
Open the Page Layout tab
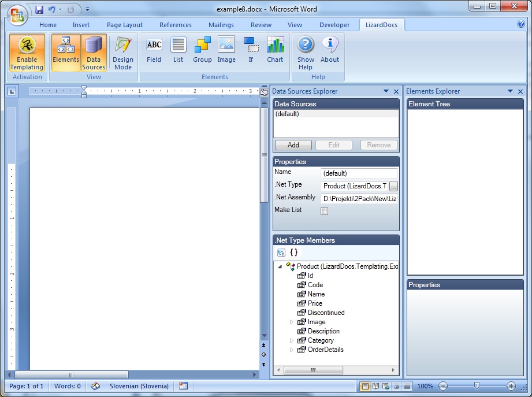pyautogui.click(x=125, y=25)
